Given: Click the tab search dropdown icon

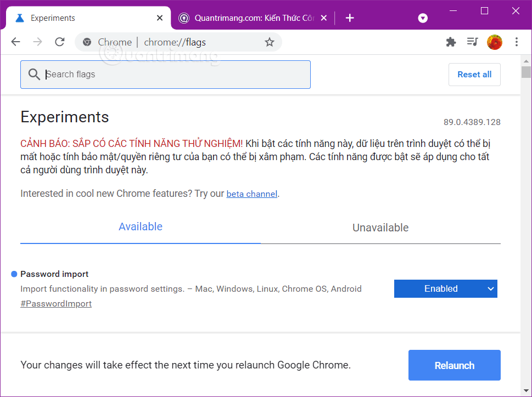Looking at the screenshot, I should pos(423,18).
